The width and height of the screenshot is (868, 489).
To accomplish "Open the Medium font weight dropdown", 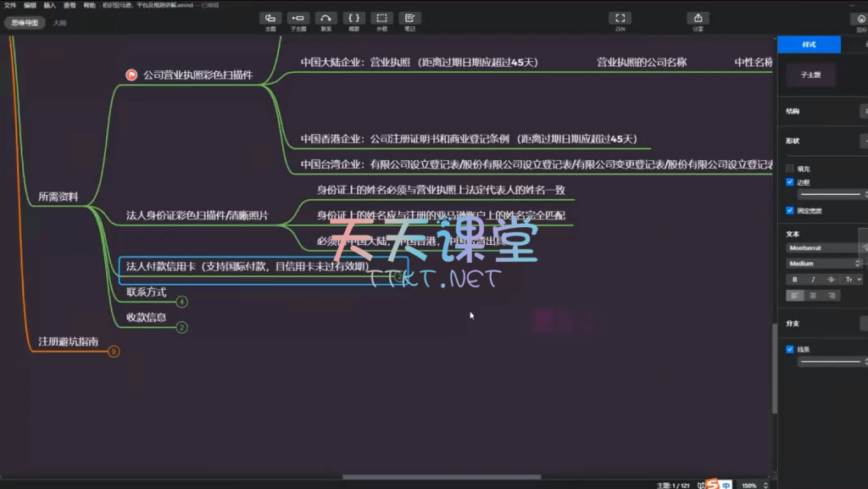I will (x=822, y=264).
